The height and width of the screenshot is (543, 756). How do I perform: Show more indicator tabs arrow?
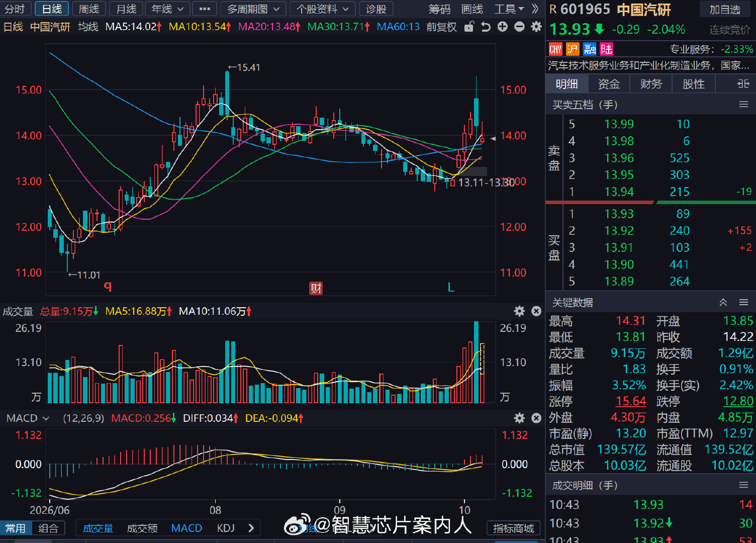click(251, 528)
